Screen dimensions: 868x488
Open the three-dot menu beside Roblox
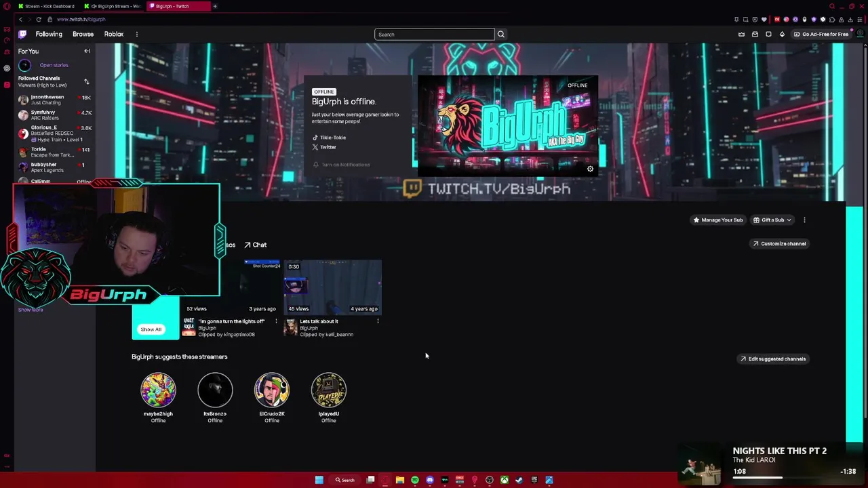(x=136, y=34)
